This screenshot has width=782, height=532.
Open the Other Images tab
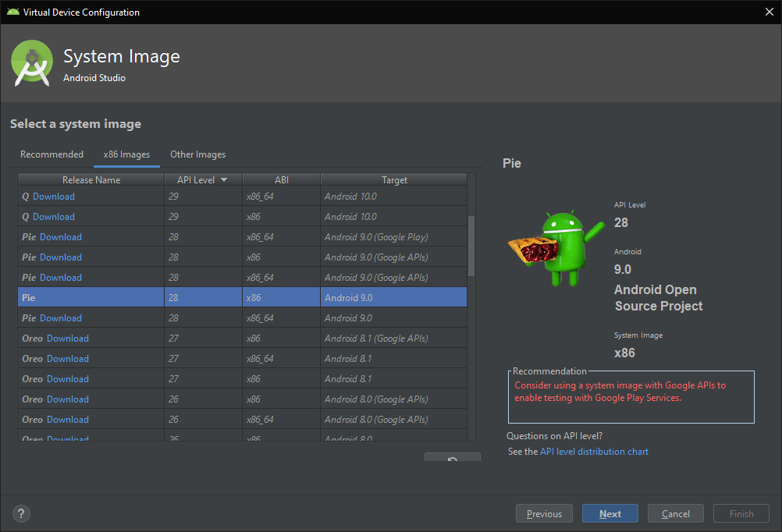pyautogui.click(x=198, y=154)
